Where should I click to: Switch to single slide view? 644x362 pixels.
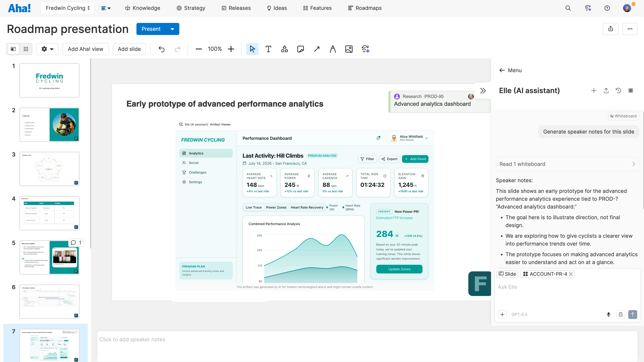pos(13,49)
